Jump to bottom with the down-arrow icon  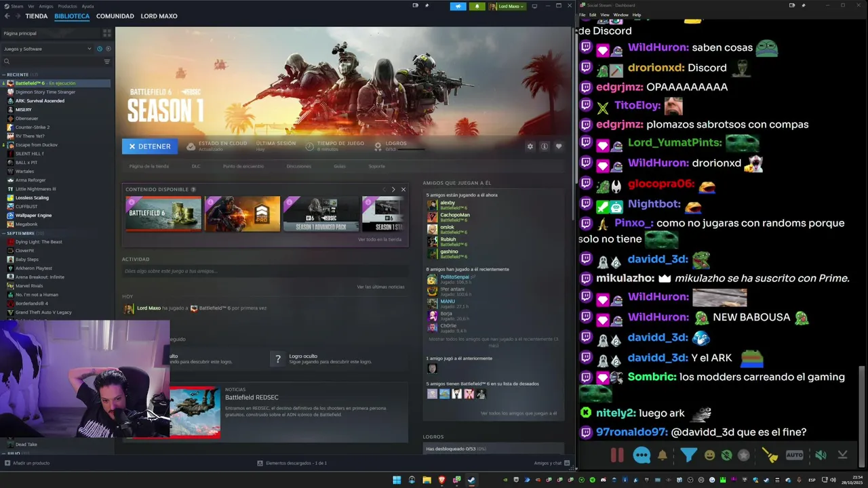pyautogui.click(x=842, y=455)
